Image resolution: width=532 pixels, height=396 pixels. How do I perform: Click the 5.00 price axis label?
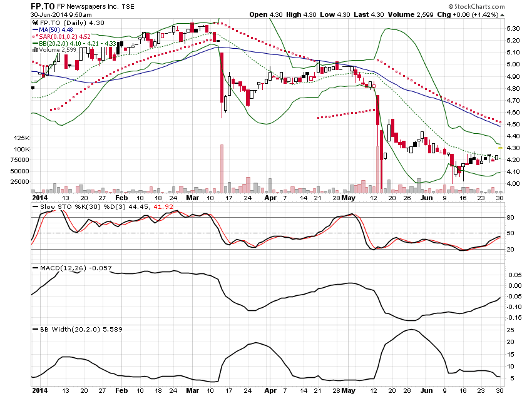513,64
